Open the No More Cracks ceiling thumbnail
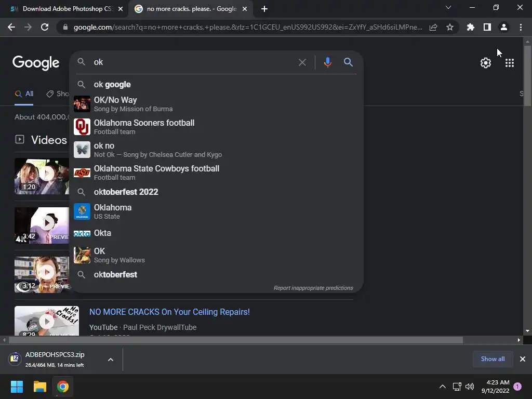Viewport: 532px width, 399px height. [46, 321]
